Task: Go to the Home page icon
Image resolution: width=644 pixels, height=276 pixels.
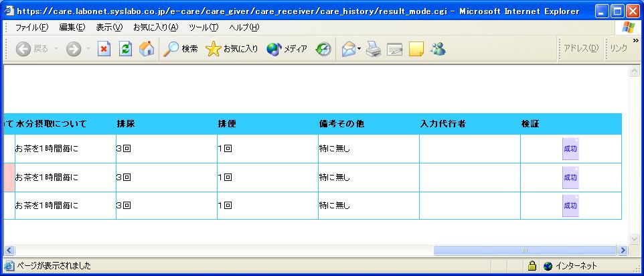Action: (x=146, y=49)
